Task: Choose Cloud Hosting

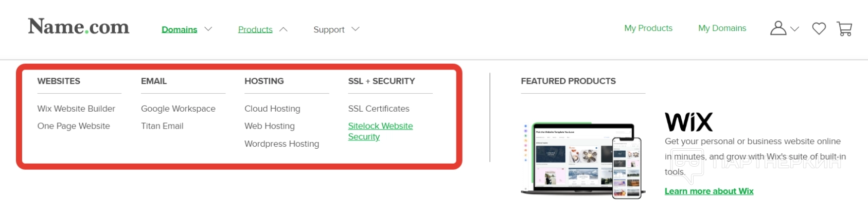Action: pos(272,109)
